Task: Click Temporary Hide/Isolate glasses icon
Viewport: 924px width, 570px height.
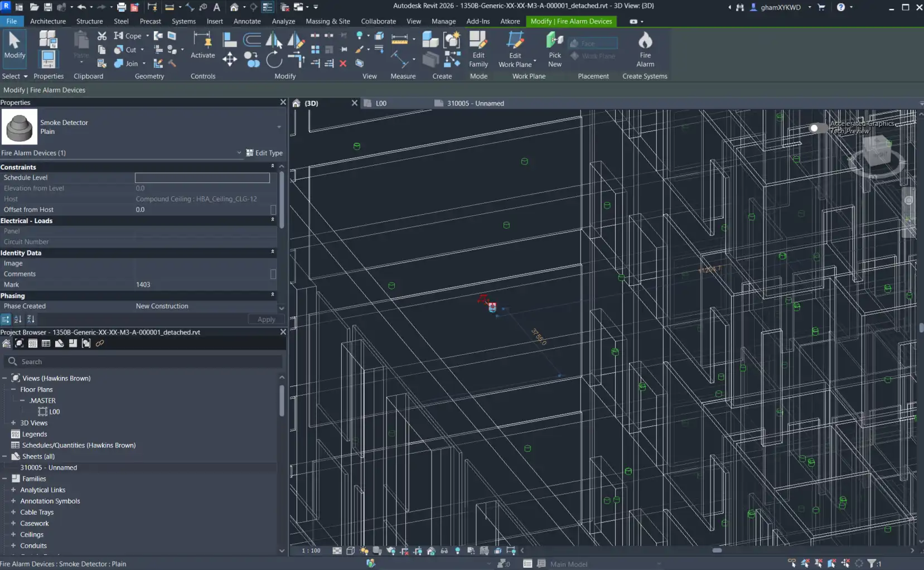Action: coord(444,550)
